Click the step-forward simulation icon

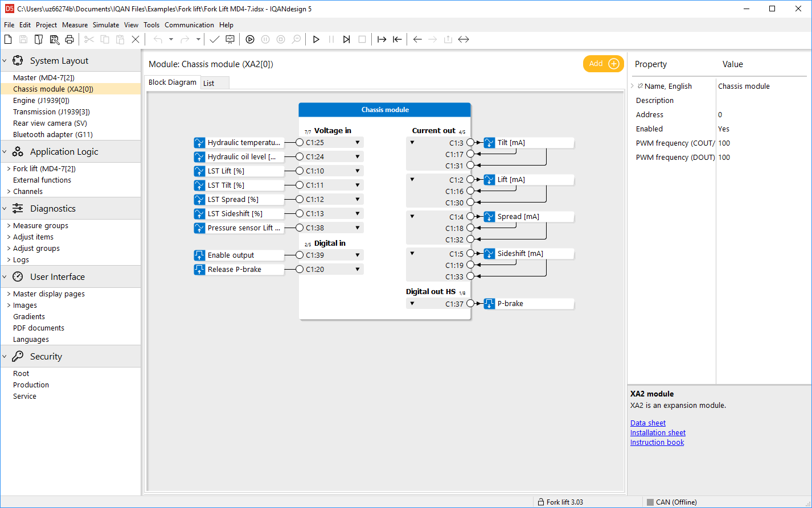coord(346,39)
